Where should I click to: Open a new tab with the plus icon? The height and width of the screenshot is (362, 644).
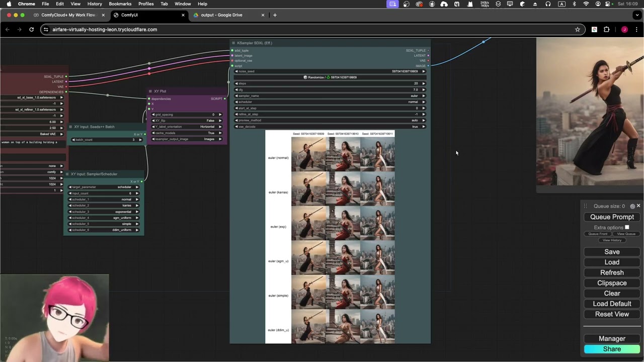coord(275,15)
